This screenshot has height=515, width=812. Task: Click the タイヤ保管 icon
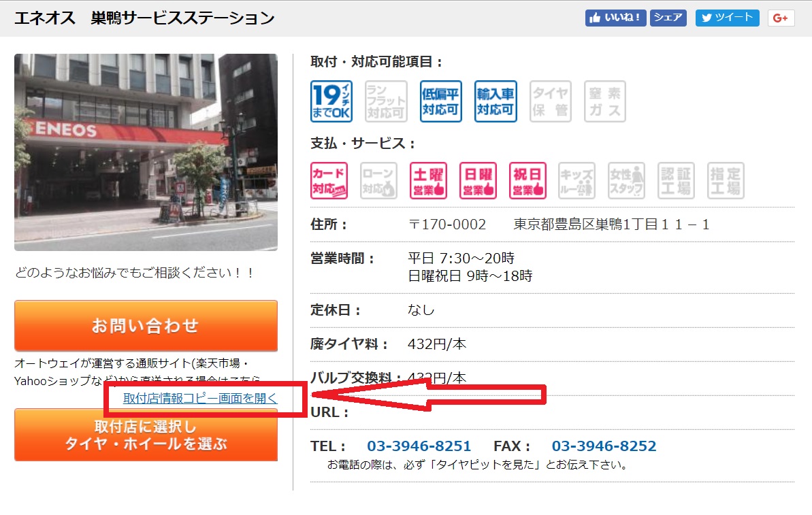551,101
